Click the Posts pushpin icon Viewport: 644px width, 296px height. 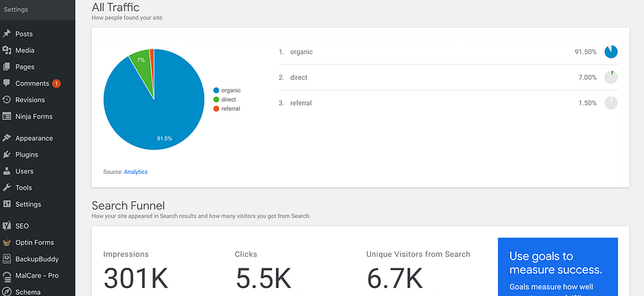click(x=7, y=33)
